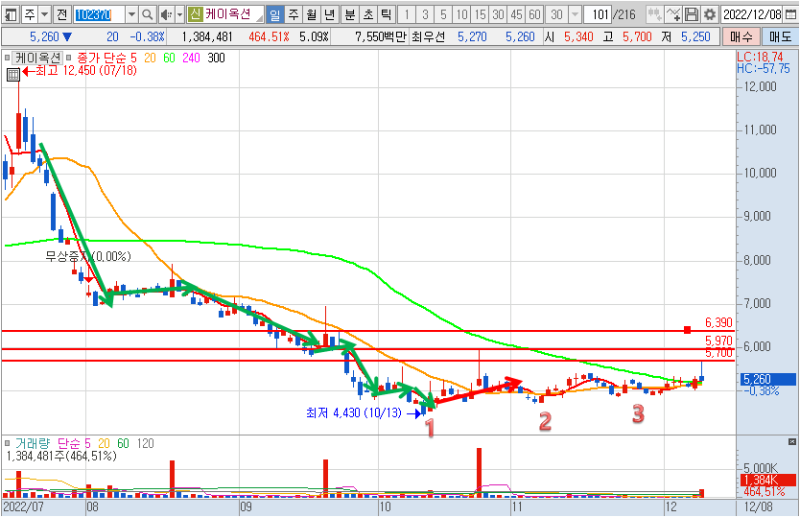
Task: Open the stock search magnifier
Action: 147,14
